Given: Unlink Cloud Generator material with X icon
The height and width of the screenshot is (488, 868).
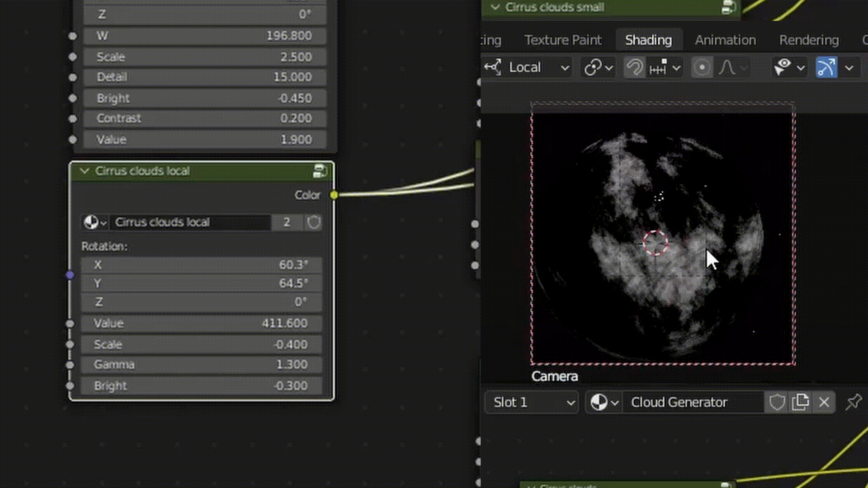Looking at the screenshot, I should tap(824, 402).
